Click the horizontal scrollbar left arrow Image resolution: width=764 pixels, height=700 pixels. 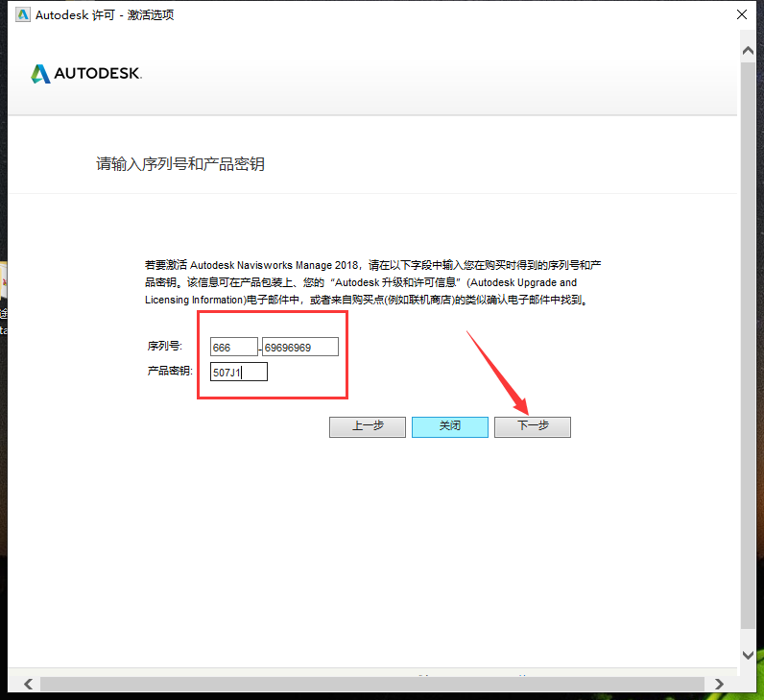point(28,684)
